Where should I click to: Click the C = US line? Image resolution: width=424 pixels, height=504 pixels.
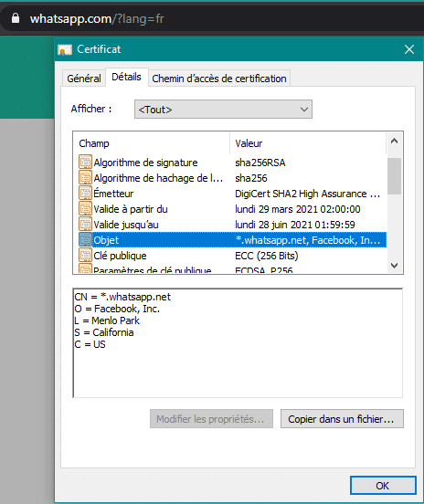[x=90, y=344]
